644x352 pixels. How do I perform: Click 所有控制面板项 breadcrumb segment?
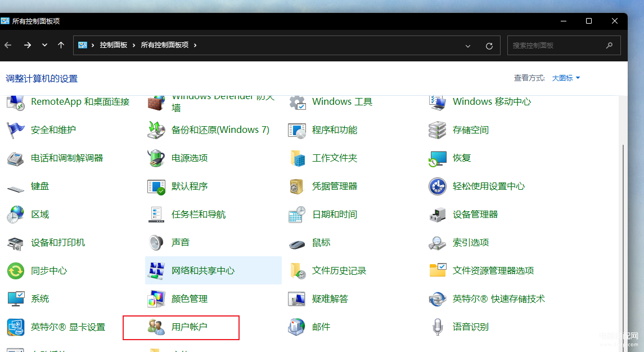[164, 45]
